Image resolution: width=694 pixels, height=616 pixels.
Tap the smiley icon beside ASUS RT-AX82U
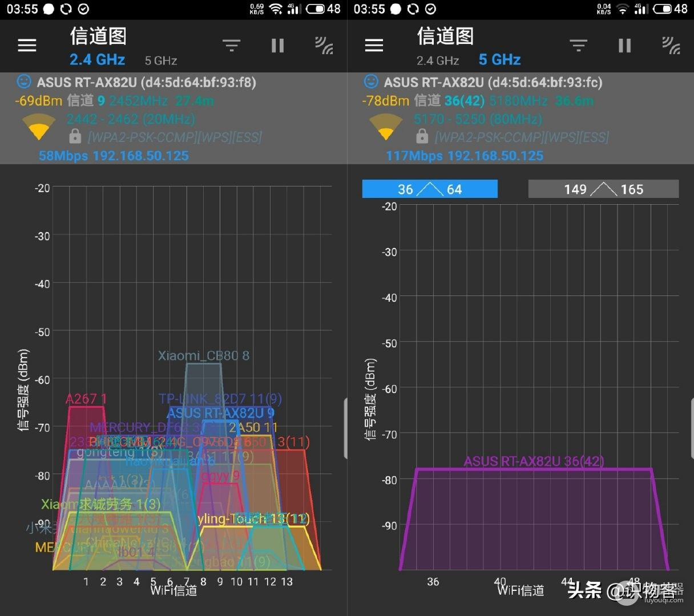click(23, 82)
